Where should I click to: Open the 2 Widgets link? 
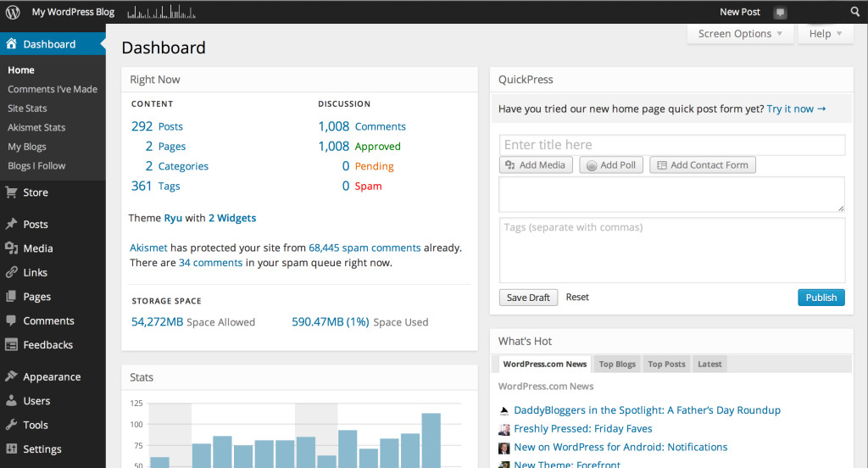pos(232,218)
